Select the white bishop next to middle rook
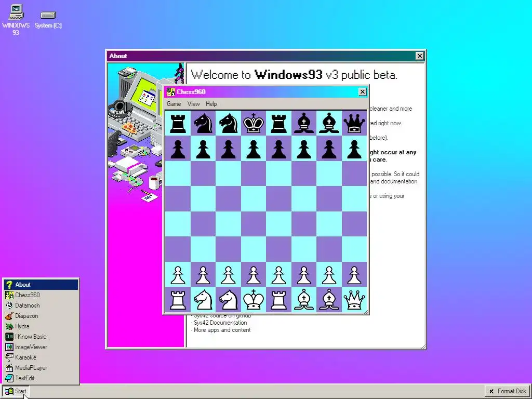The height and width of the screenshot is (399, 532). point(303,300)
